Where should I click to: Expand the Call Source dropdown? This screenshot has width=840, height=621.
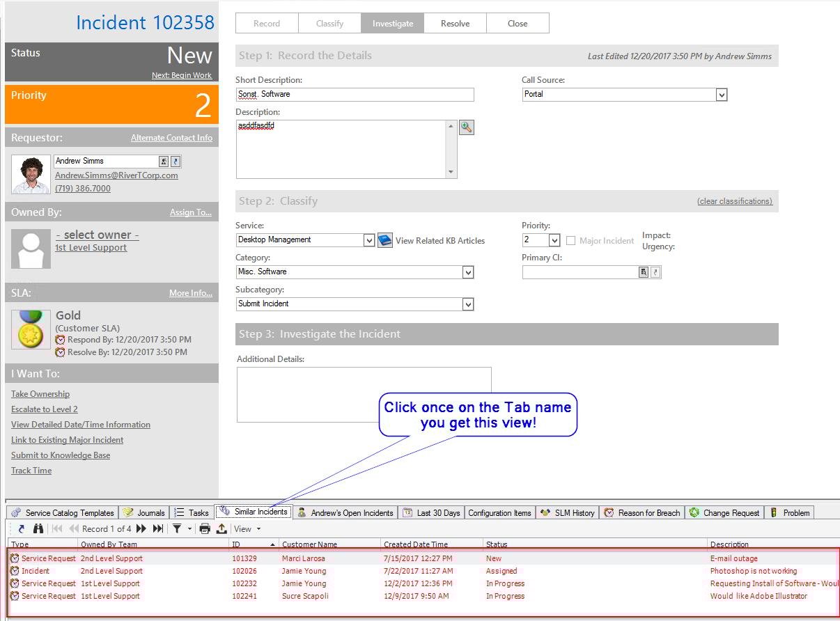722,95
